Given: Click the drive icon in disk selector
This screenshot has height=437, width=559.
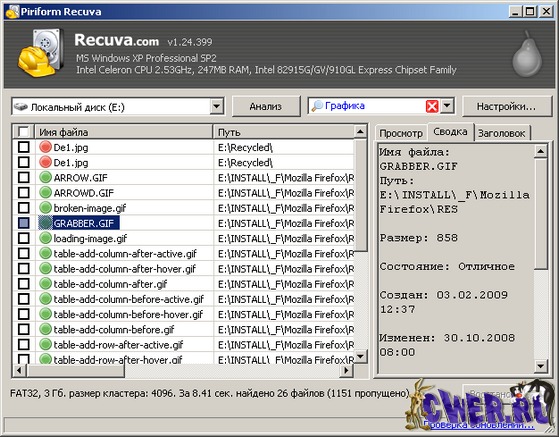Looking at the screenshot, I should 21,107.
